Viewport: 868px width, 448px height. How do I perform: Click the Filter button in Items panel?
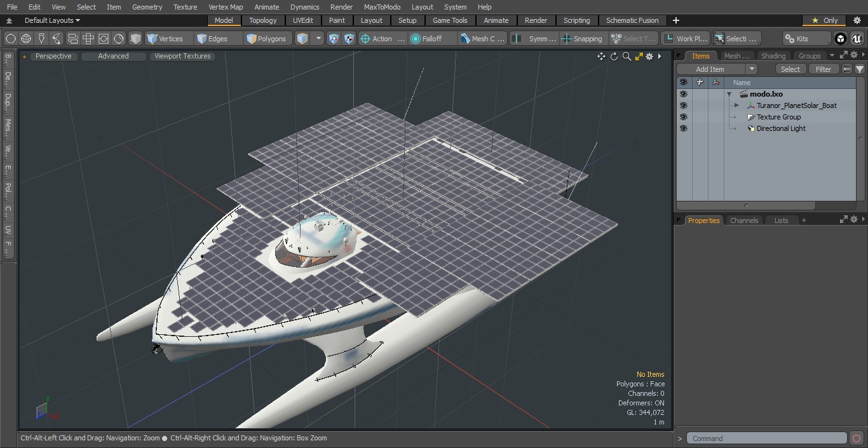824,69
